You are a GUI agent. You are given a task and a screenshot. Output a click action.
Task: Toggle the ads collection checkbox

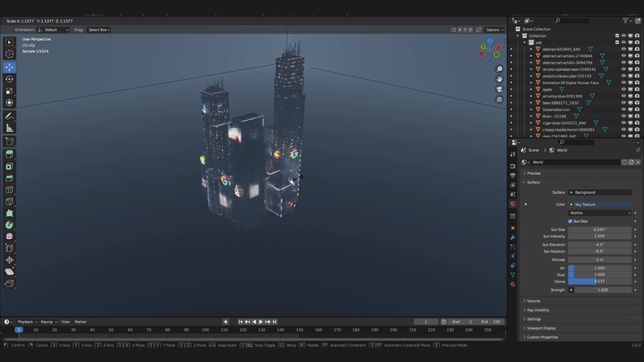click(x=617, y=43)
